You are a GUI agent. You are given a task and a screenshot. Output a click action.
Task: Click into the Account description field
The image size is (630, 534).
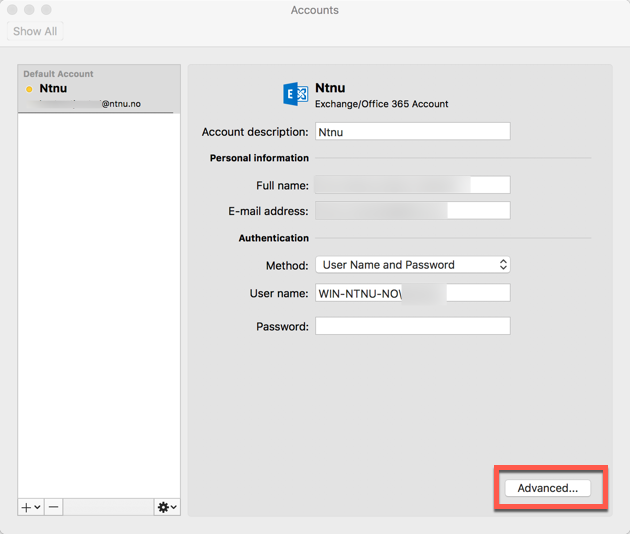pyautogui.click(x=413, y=131)
